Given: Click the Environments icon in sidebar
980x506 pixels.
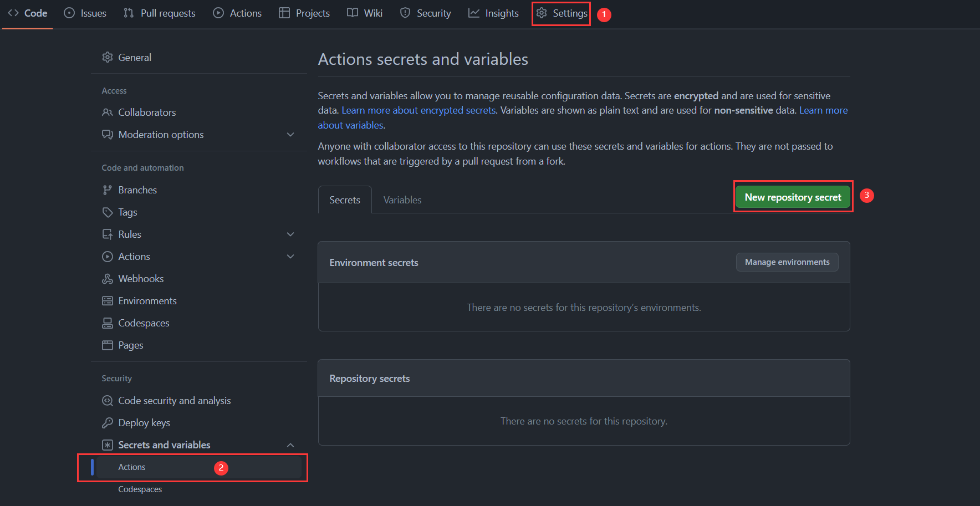Looking at the screenshot, I should (x=108, y=301).
